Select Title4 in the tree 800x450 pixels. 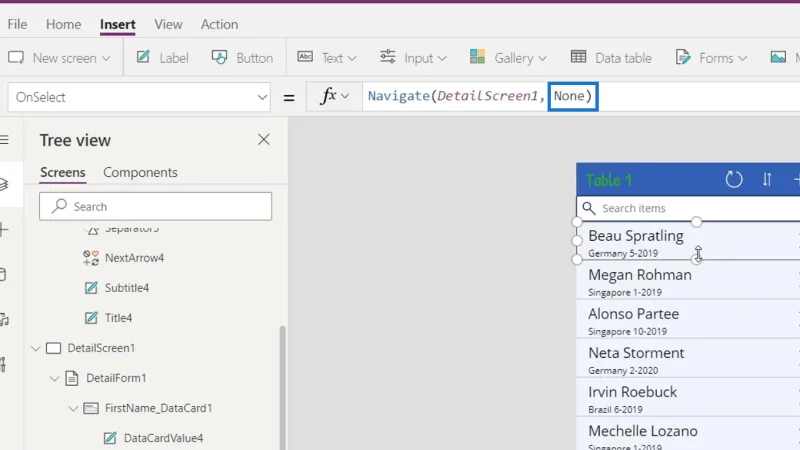tap(118, 318)
